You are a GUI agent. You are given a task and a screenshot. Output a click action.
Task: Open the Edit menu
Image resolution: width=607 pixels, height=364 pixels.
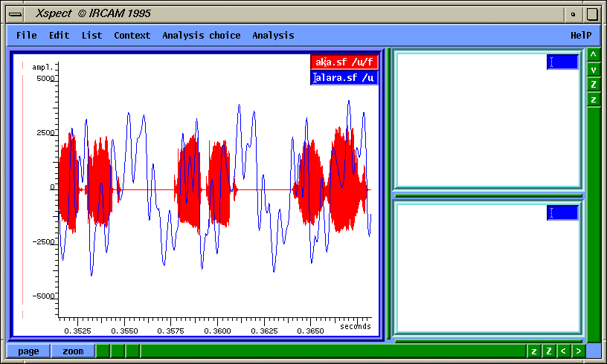coord(60,35)
